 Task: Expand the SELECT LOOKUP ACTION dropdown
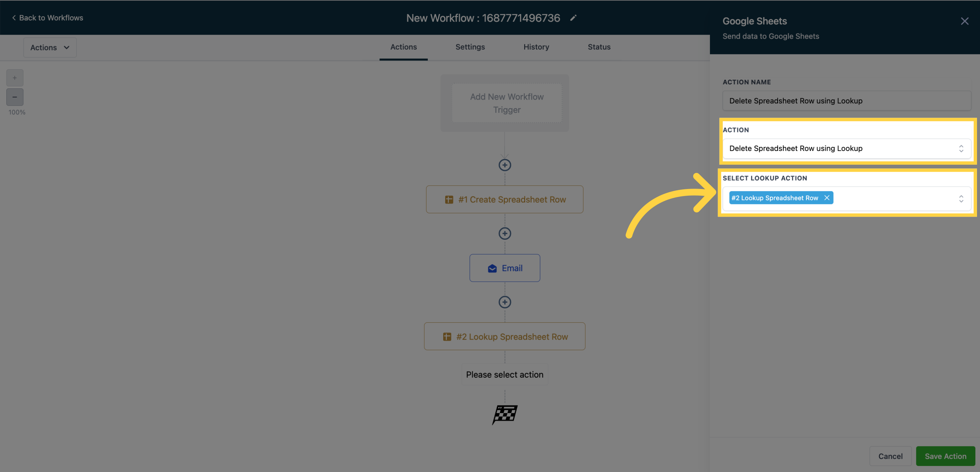tap(961, 198)
